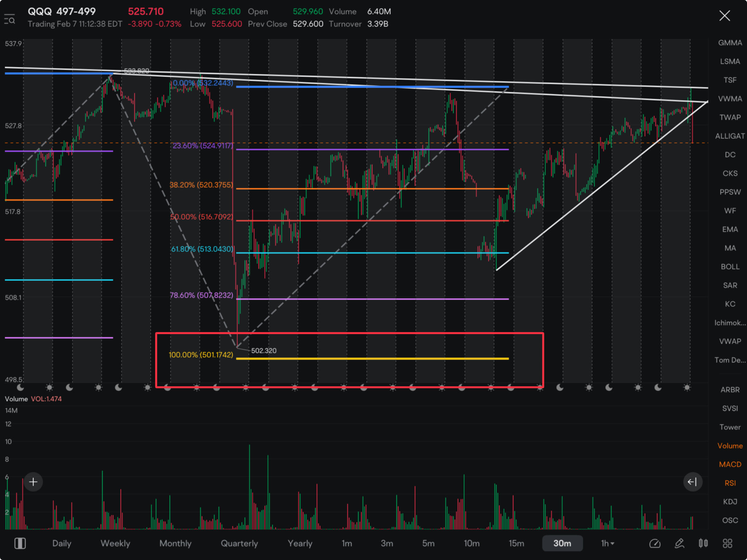
Task: Select the 100.00% (501.1742) Fibonacci label
Action: 201,355
